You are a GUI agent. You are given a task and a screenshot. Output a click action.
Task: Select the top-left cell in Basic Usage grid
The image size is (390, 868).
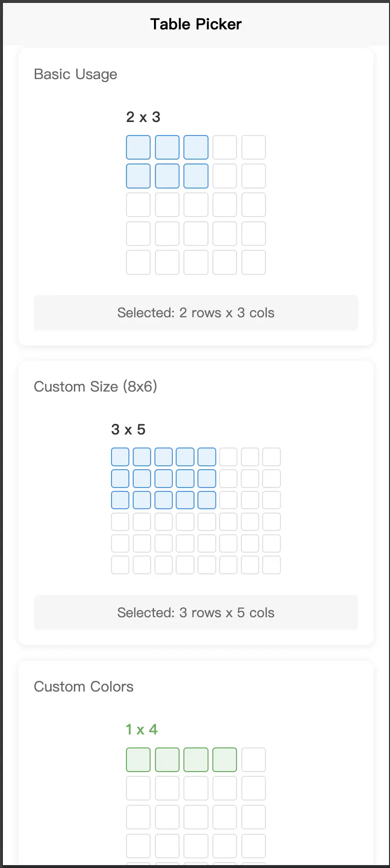coord(138,147)
